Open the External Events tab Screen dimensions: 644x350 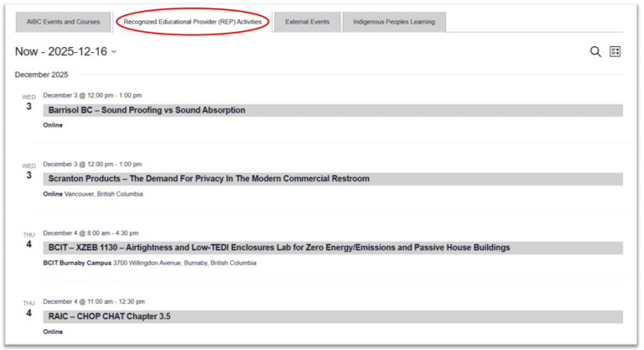point(308,22)
